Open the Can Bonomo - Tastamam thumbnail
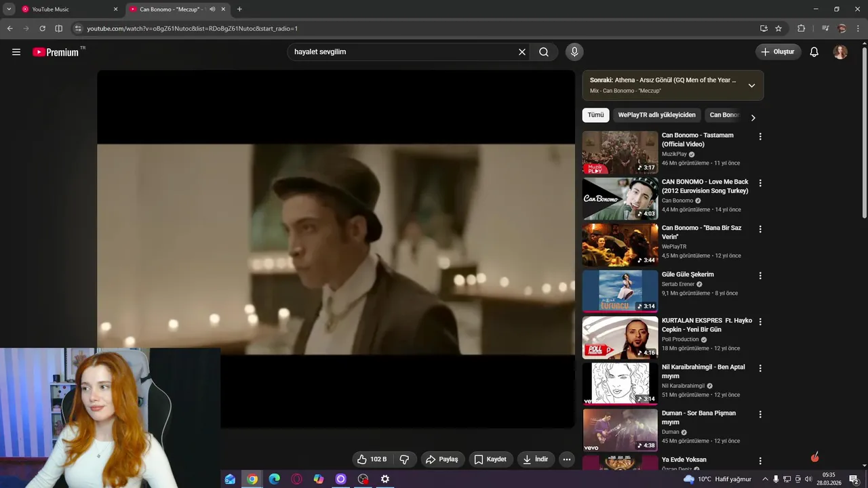This screenshot has height=488, width=868. (x=620, y=152)
